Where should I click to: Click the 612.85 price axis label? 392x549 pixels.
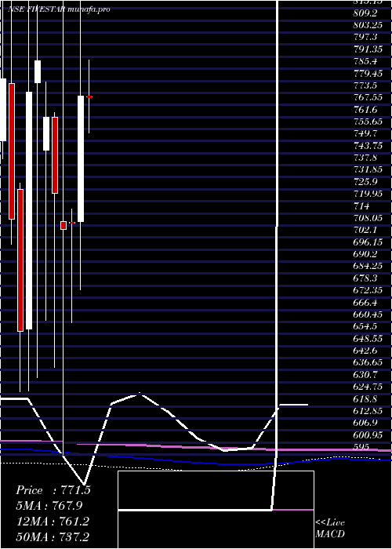click(x=368, y=411)
